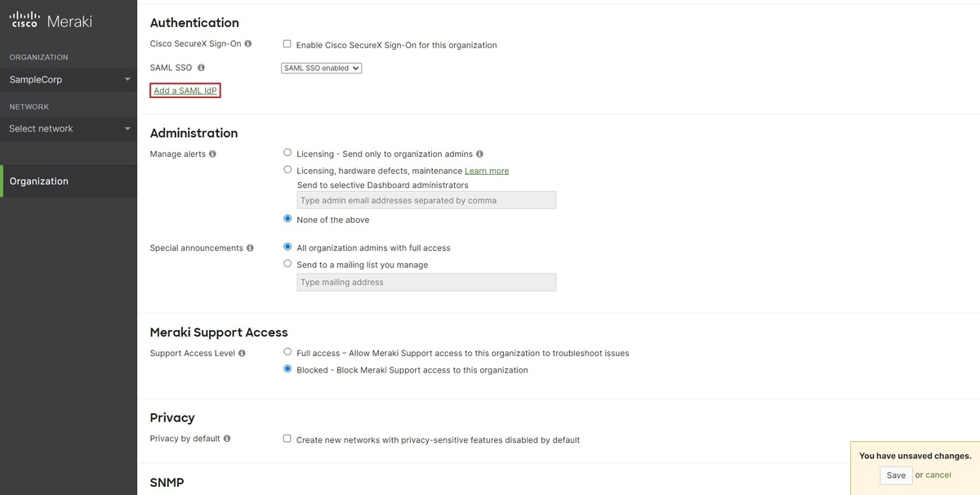Click info icon beside Special announcements

pos(250,247)
